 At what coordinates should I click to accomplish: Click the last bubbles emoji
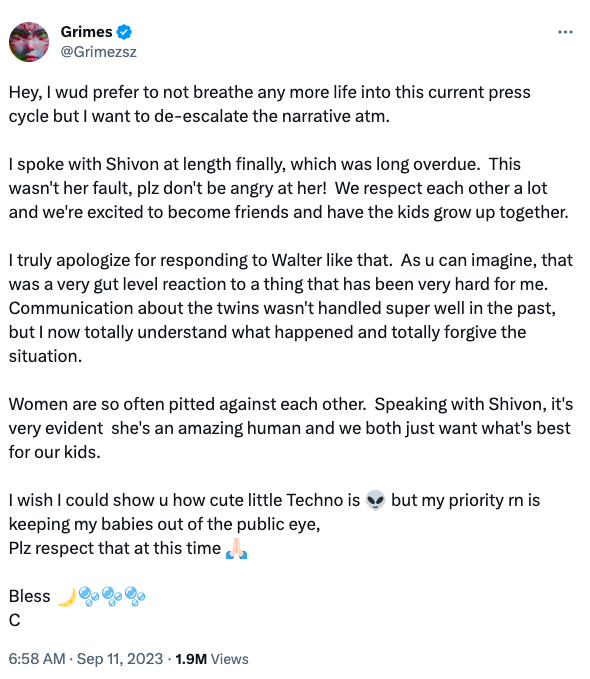coord(135,597)
